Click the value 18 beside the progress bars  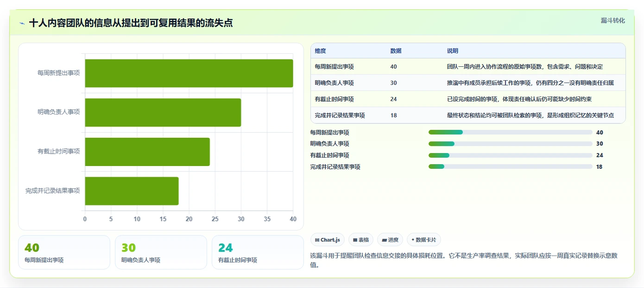pyautogui.click(x=600, y=167)
